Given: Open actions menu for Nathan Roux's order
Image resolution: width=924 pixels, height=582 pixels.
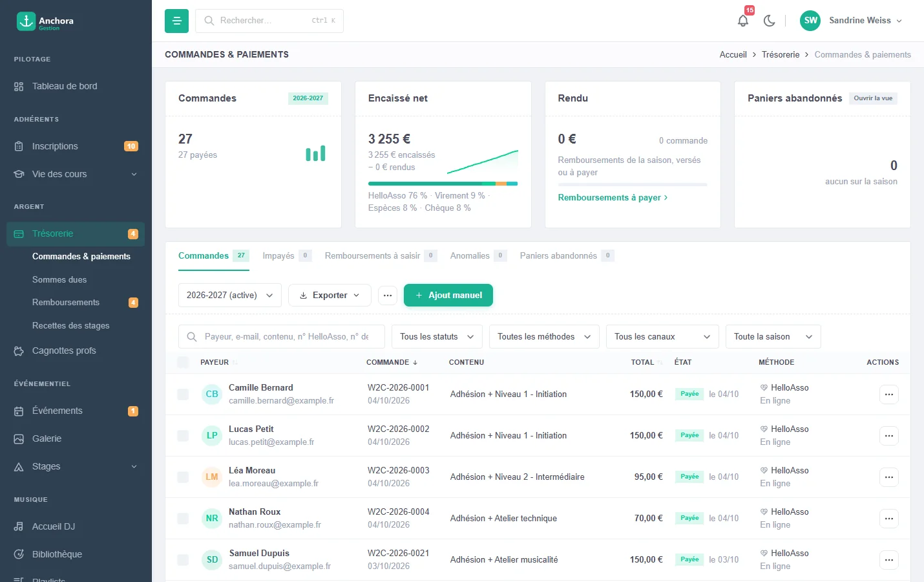Looking at the screenshot, I should 889,519.
